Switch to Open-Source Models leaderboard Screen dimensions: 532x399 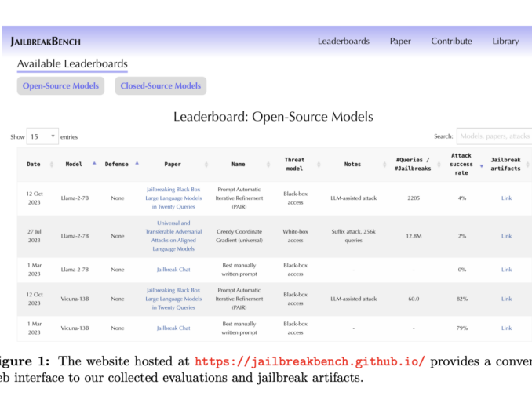pyautogui.click(x=60, y=86)
